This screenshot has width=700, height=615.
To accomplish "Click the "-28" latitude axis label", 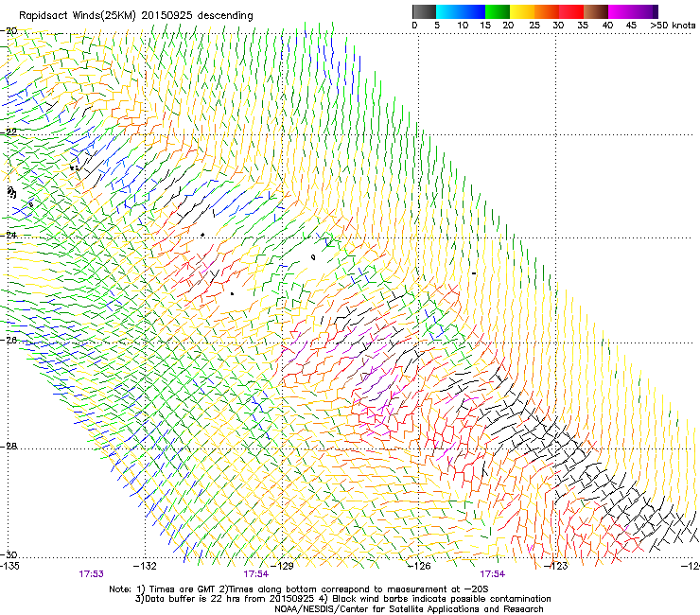I will coord(9,447).
